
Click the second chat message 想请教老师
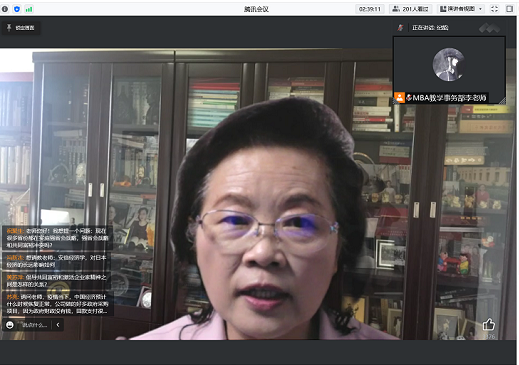pos(57,261)
